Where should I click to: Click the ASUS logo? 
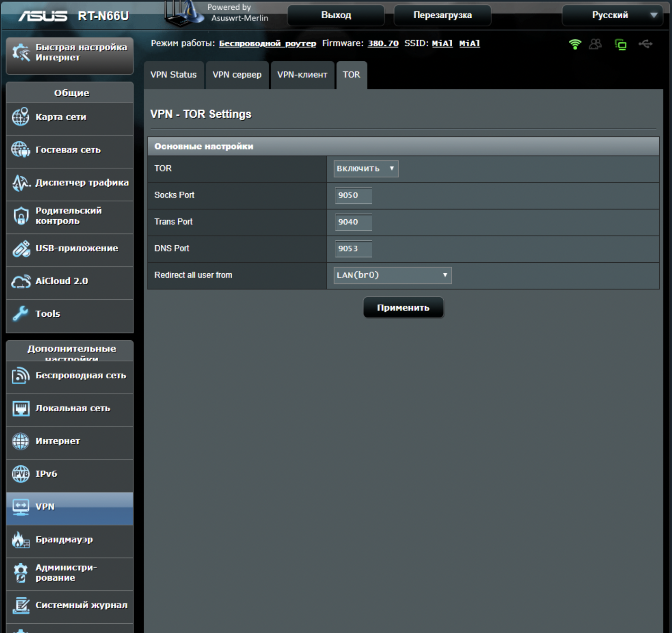point(43,16)
